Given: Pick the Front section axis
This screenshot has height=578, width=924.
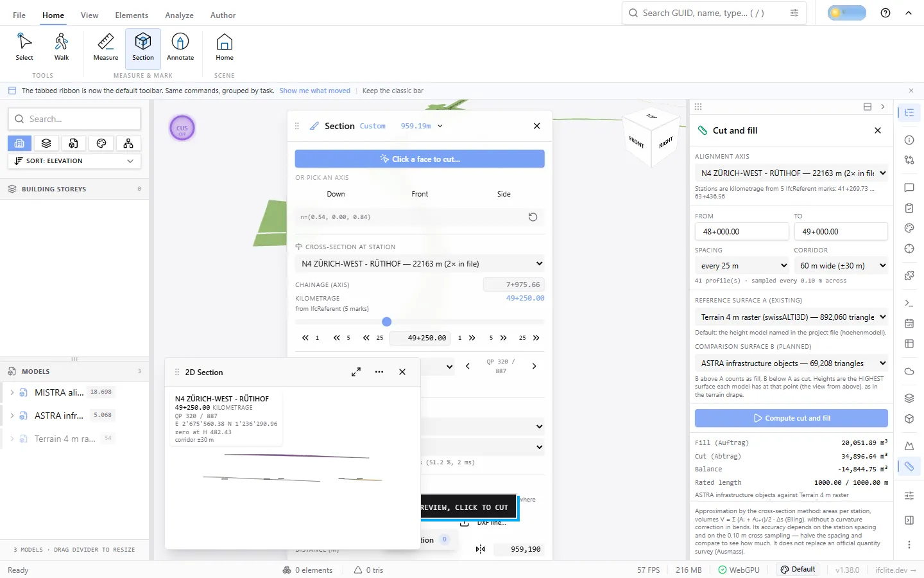Looking at the screenshot, I should [420, 194].
